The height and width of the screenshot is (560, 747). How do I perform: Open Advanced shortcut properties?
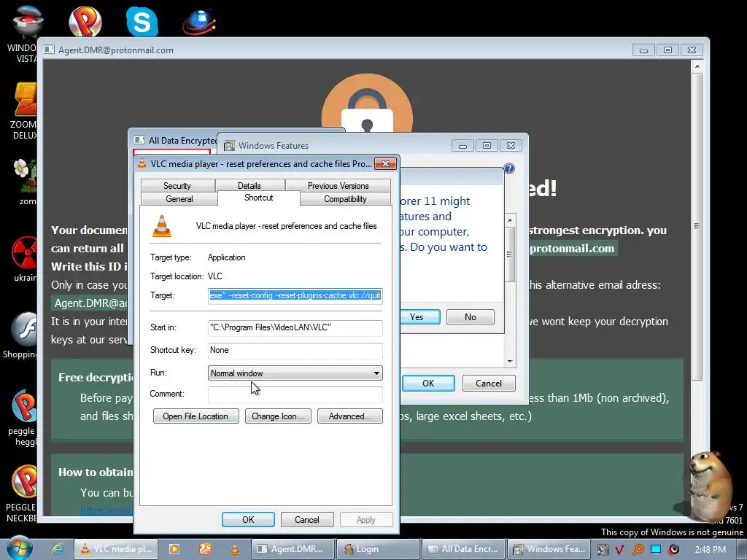[349, 416]
